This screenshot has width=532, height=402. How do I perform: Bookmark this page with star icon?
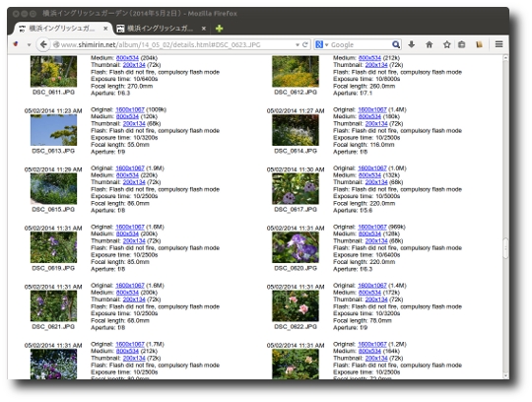pos(447,44)
